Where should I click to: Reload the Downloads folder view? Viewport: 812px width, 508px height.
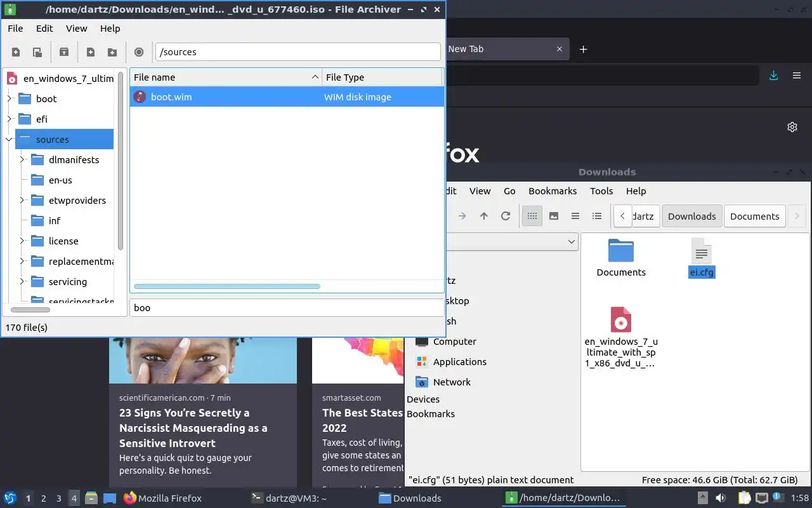pos(506,216)
